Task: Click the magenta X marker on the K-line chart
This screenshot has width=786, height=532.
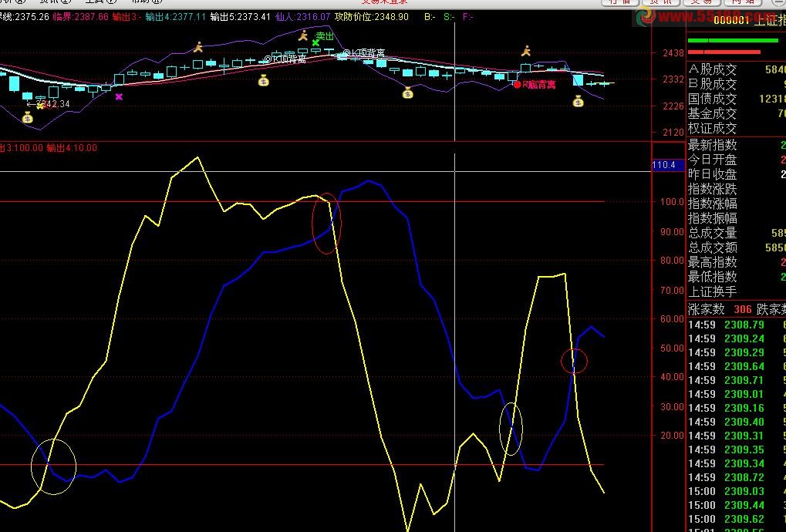Action: pyautogui.click(x=119, y=96)
